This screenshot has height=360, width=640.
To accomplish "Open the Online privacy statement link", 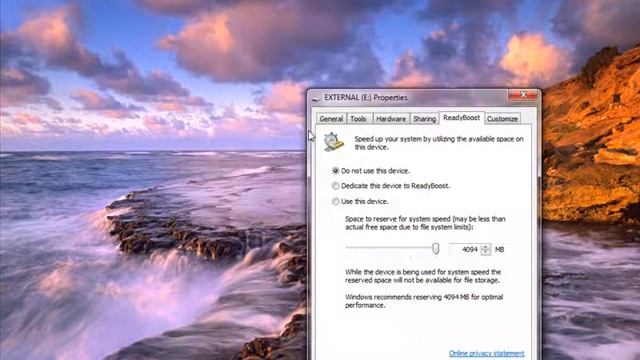I will pos(487,353).
